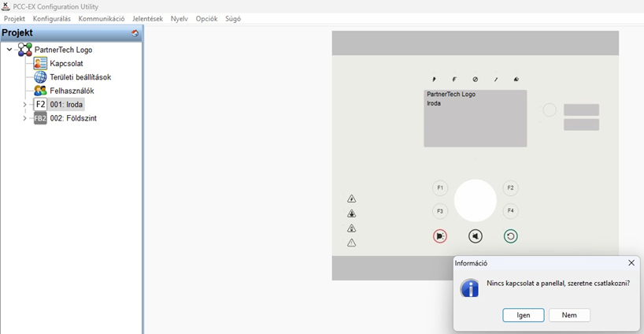Click the Területi beállítások globe icon
644x334 pixels.
tap(40, 77)
